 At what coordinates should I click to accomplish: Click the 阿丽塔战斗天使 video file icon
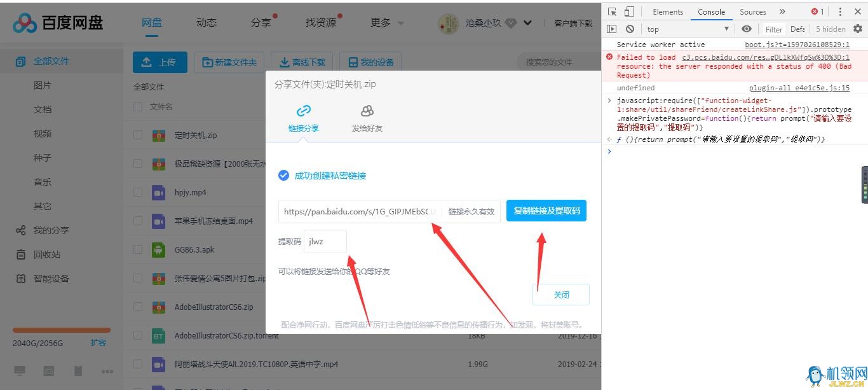tap(158, 364)
